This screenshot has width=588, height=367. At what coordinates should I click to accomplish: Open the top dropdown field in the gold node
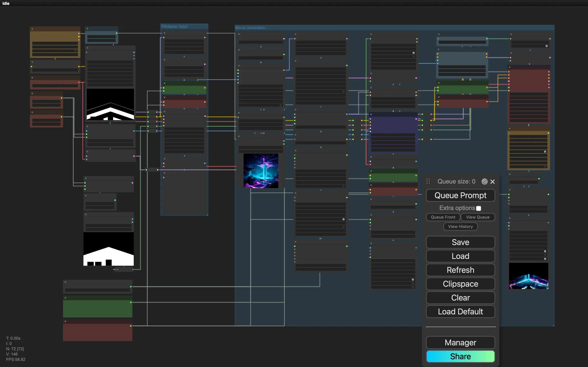(x=528, y=136)
